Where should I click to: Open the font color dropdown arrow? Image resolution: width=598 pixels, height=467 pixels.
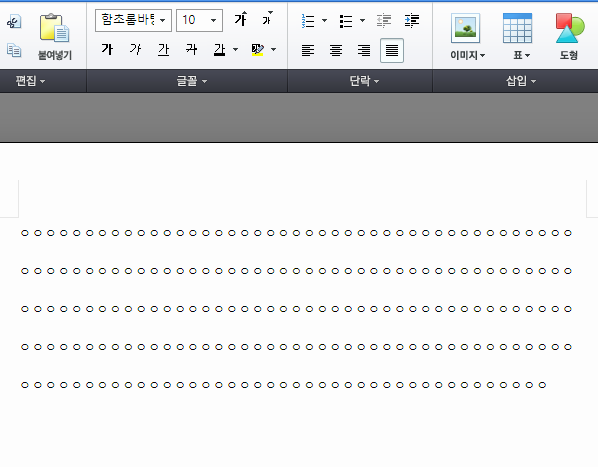(235, 50)
